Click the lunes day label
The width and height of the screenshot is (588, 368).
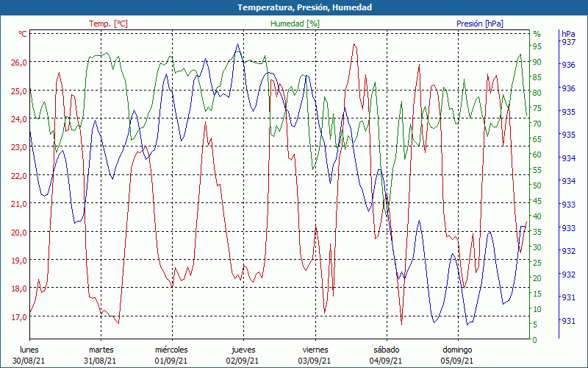(x=29, y=350)
